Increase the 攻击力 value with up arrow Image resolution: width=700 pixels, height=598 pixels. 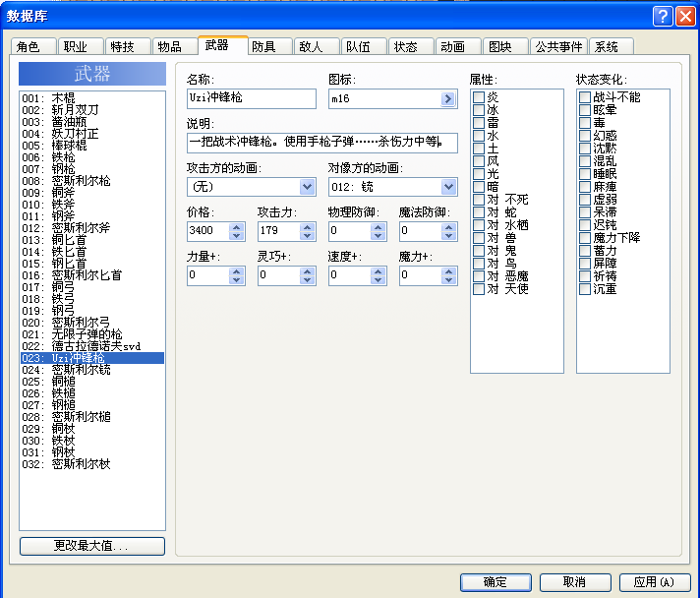coord(307,227)
